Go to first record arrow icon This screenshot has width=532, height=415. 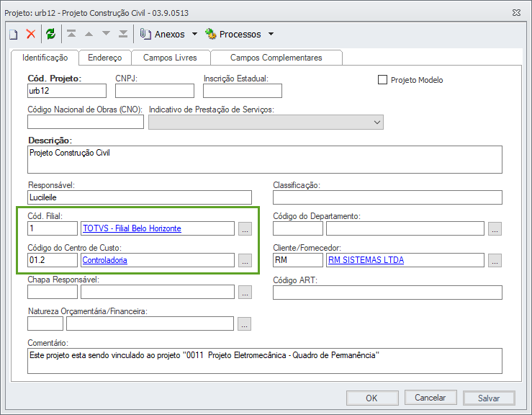click(71, 34)
